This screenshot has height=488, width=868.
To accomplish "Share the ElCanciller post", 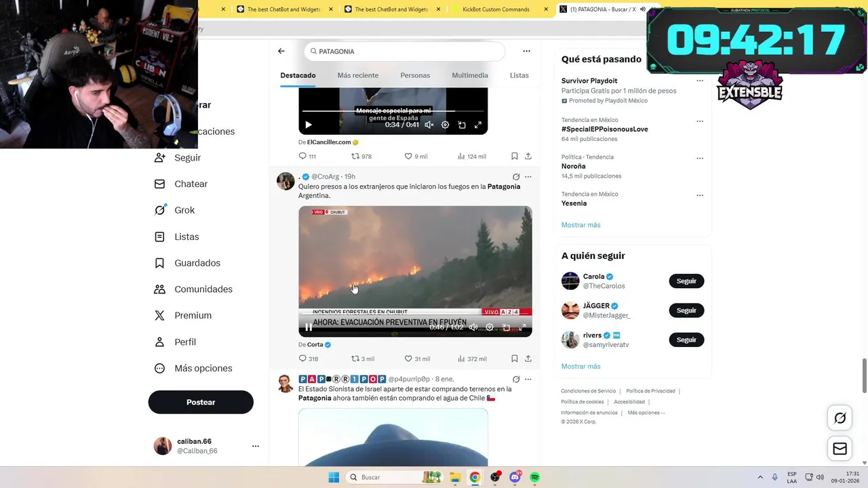I will (x=528, y=157).
